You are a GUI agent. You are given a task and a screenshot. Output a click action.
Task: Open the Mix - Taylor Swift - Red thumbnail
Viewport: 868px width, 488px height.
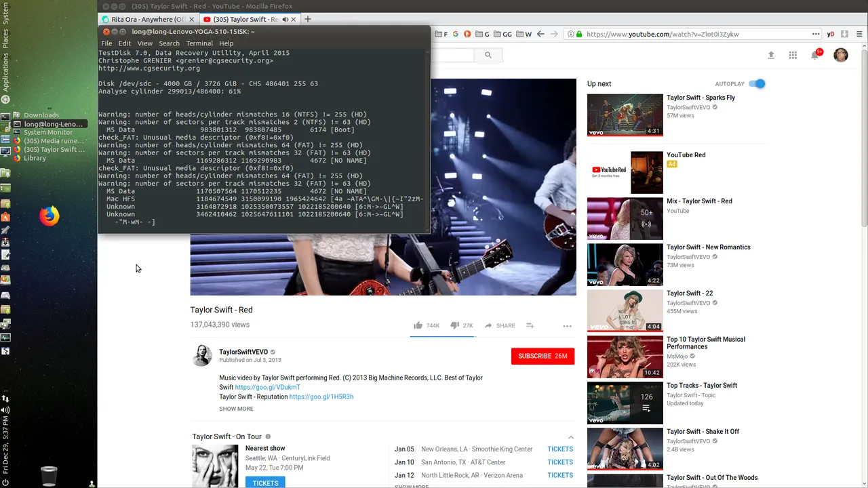pyautogui.click(x=625, y=218)
